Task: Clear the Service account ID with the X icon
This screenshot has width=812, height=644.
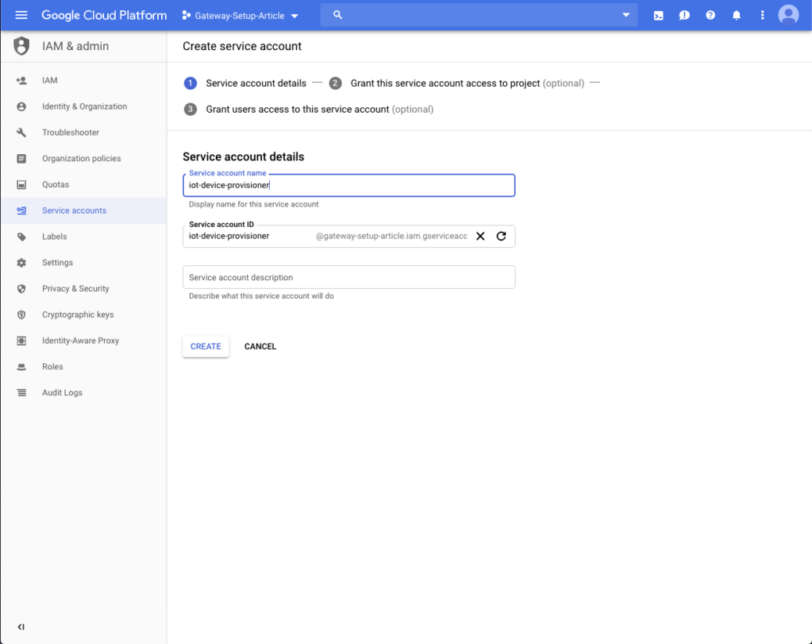Action: pyautogui.click(x=480, y=236)
